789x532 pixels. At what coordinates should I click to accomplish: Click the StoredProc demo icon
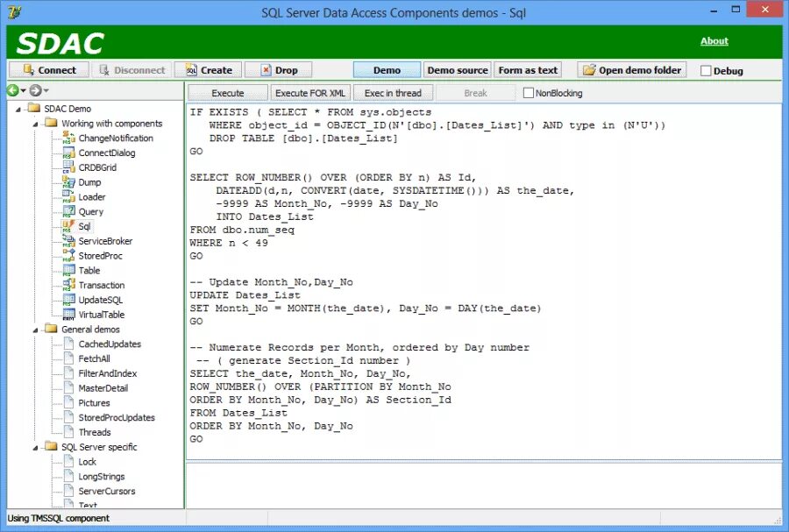point(69,255)
